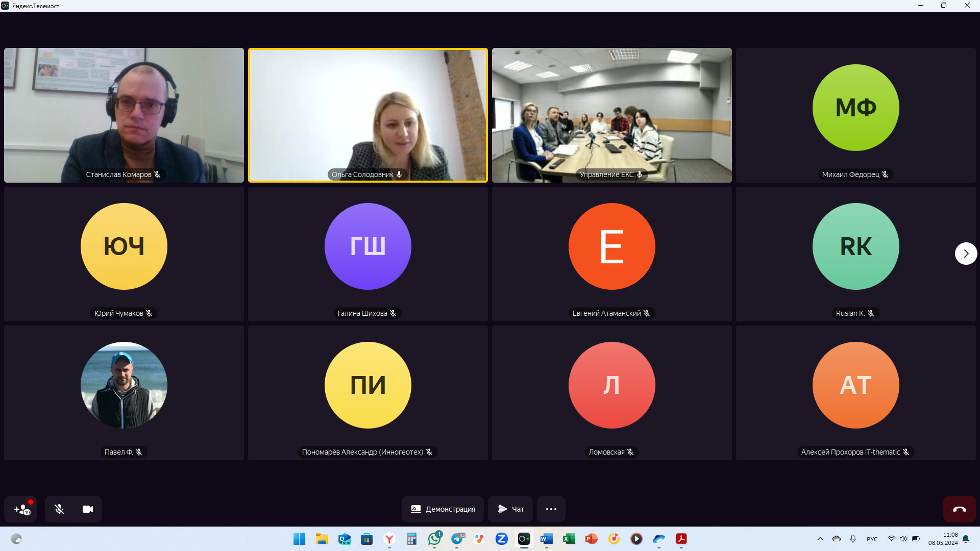Open Windows Start menu
Screen dimensions: 980x551
pyautogui.click(x=300, y=539)
